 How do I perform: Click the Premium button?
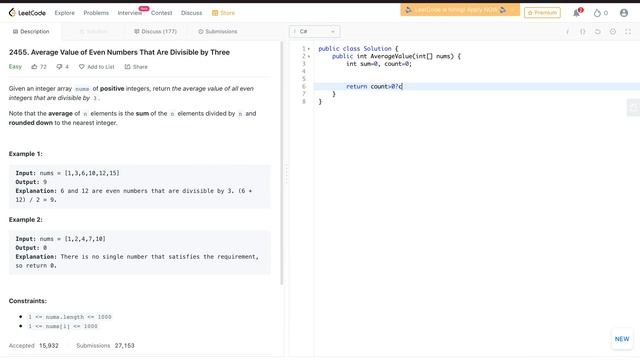(542, 13)
